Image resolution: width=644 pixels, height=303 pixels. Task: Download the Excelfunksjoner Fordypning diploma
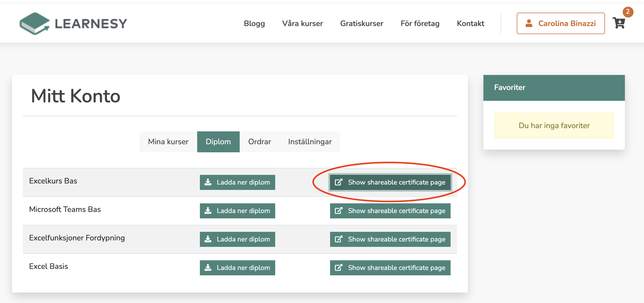(238, 239)
